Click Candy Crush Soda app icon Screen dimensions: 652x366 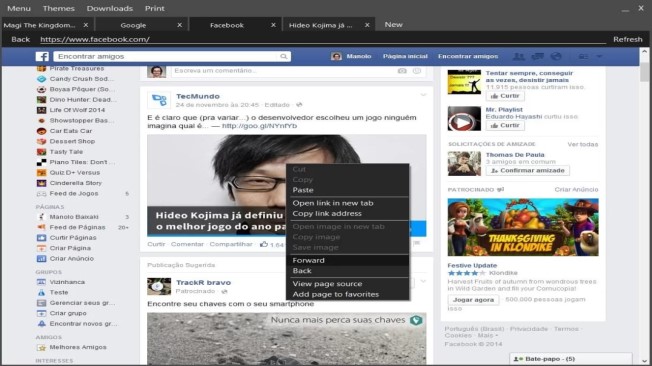[41, 79]
